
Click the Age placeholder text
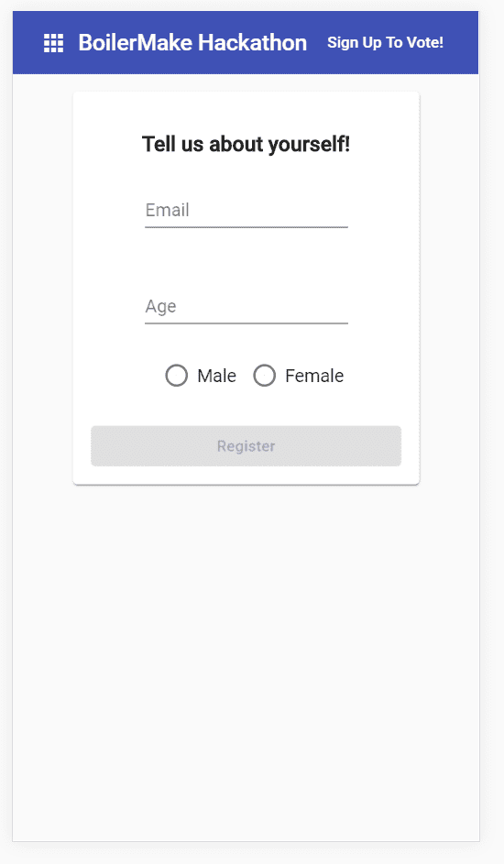[161, 306]
